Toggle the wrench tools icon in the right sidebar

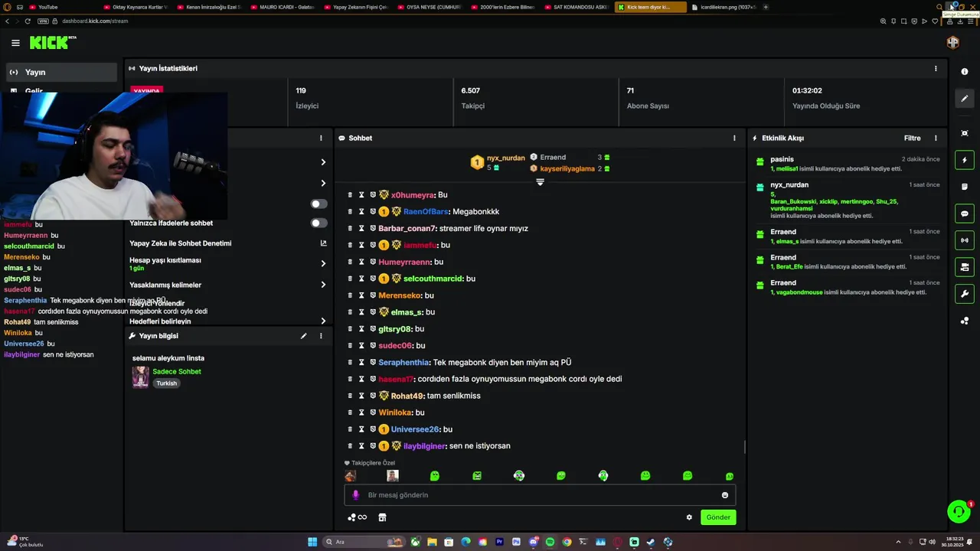coord(965,294)
